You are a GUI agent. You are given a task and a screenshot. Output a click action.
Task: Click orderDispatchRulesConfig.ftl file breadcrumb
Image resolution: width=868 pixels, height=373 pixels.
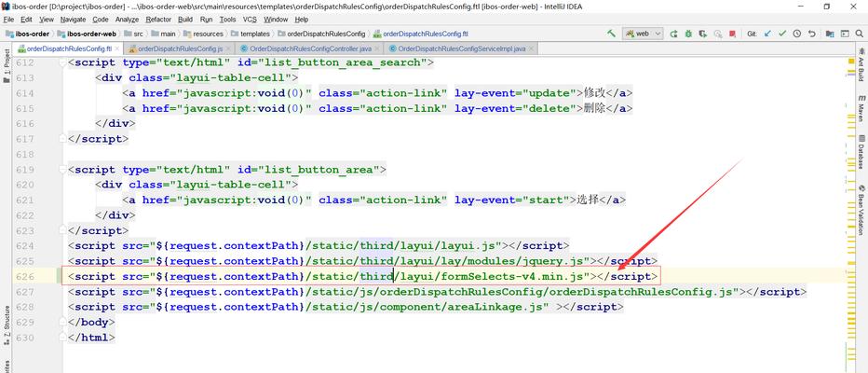coord(421,34)
